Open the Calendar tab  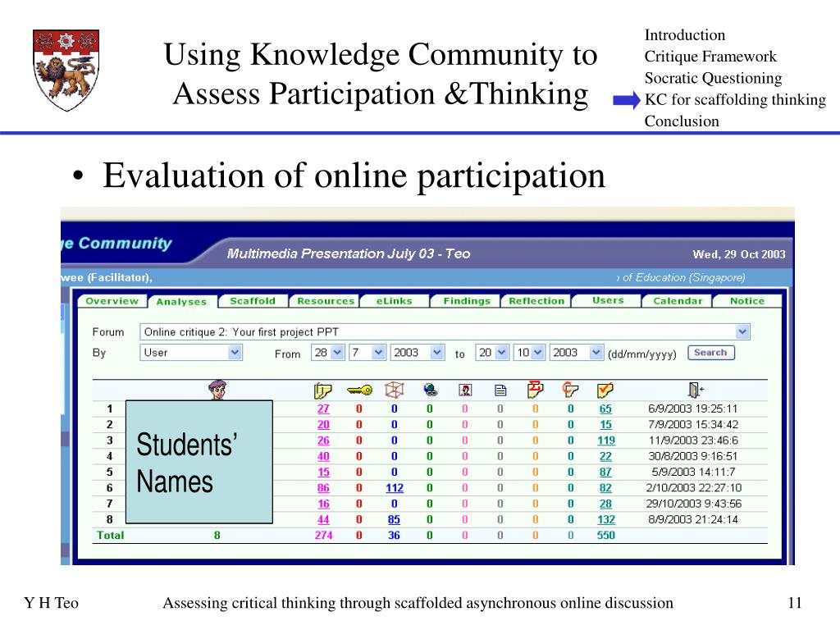coord(678,301)
